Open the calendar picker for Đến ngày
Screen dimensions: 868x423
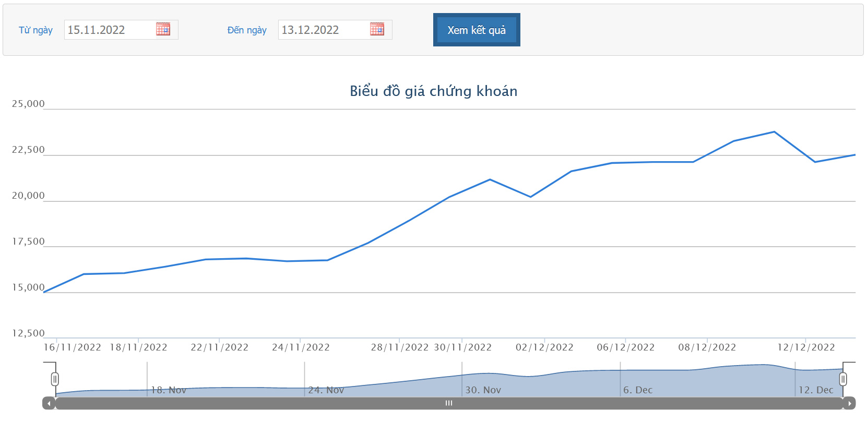(377, 29)
